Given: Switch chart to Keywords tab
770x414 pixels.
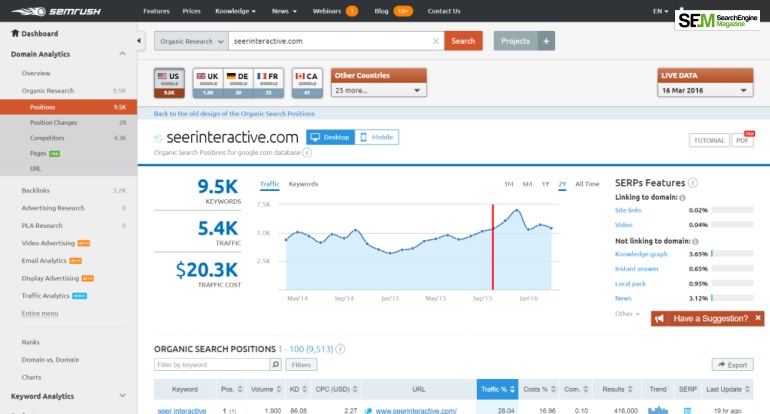Looking at the screenshot, I should coord(303,184).
